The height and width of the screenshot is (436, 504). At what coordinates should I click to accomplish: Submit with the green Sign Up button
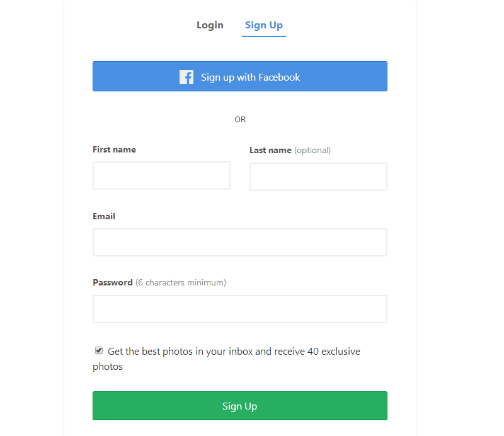(x=239, y=406)
